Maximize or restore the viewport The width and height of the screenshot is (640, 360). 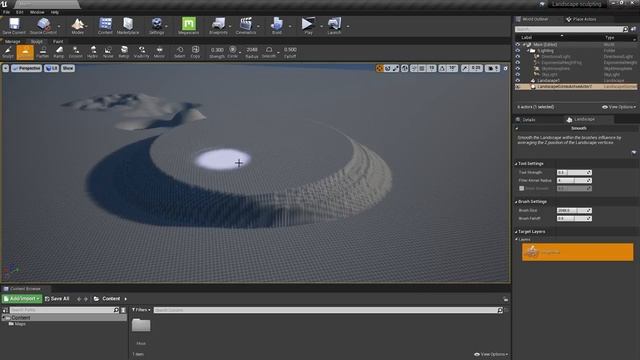click(505, 68)
